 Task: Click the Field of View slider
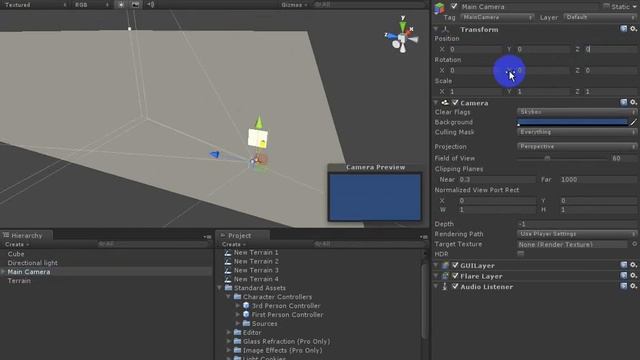(x=562, y=158)
